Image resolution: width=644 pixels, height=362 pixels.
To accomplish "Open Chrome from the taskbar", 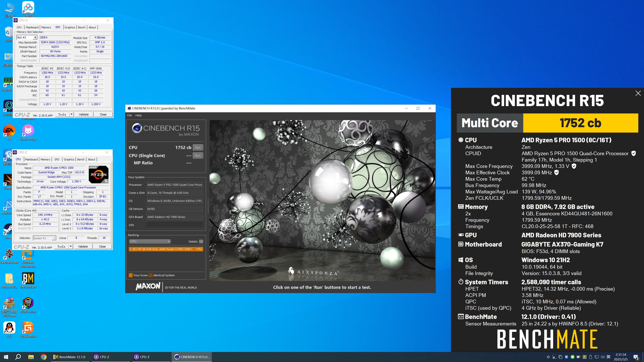I will point(43,357).
